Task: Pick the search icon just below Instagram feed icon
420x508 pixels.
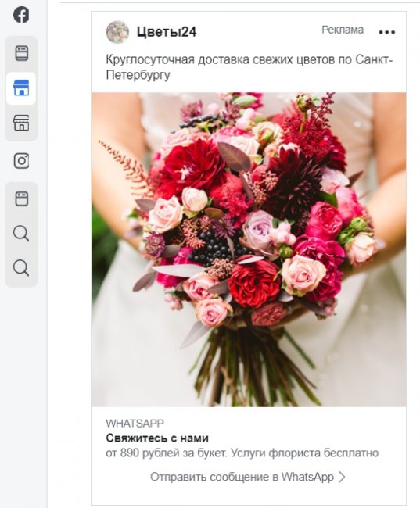Action: (x=21, y=233)
